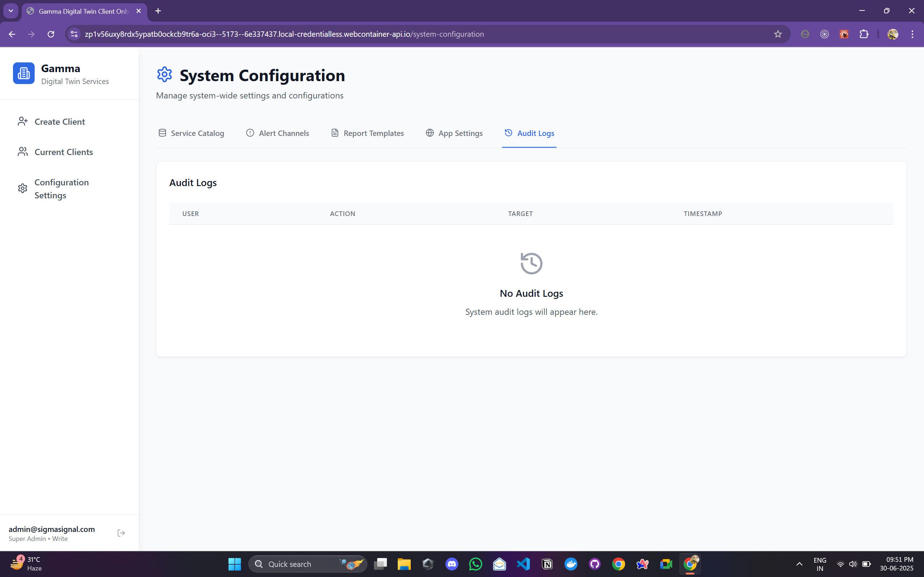The width and height of the screenshot is (924, 577).
Task: Click the blue System Configuration gear icon
Action: pyautogui.click(x=165, y=75)
